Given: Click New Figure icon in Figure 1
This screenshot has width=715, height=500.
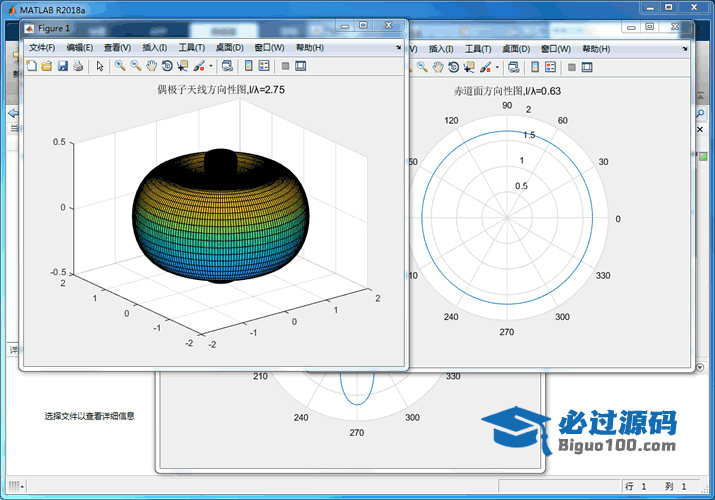Looking at the screenshot, I should tap(31, 67).
